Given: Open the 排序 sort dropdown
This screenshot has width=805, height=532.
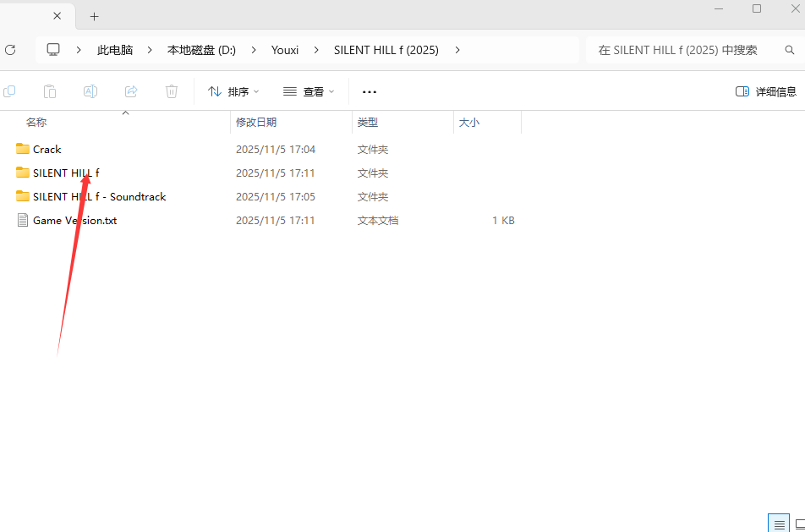Looking at the screenshot, I should (x=233, y=91).
